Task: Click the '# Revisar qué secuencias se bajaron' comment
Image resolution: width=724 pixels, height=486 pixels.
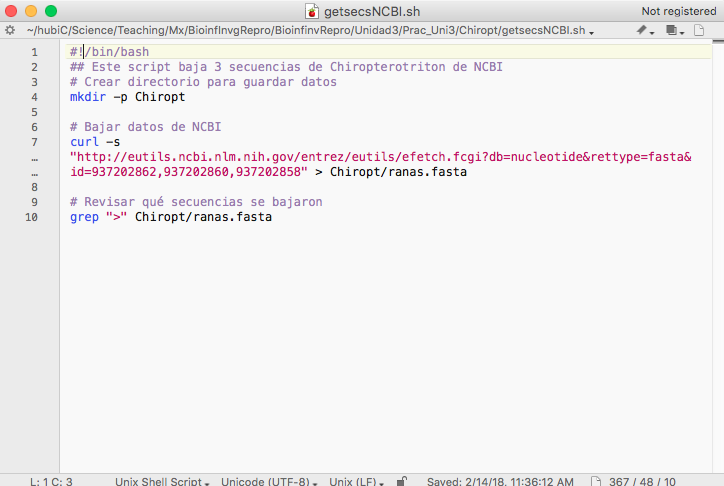Action: click(196, 202)
